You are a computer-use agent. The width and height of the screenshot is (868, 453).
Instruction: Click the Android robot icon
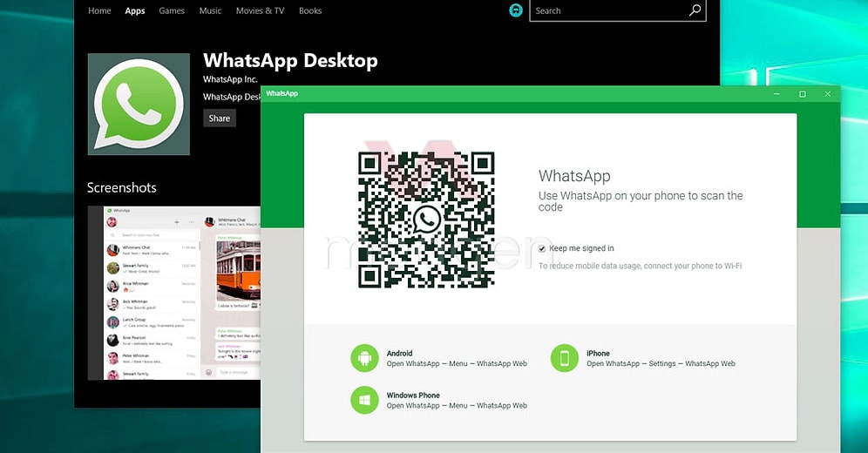364,358
